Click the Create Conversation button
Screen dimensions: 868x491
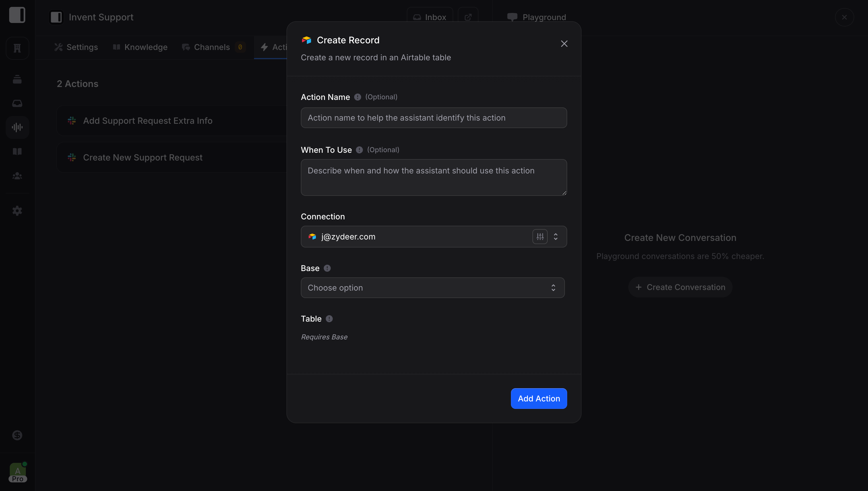[680, 287]
